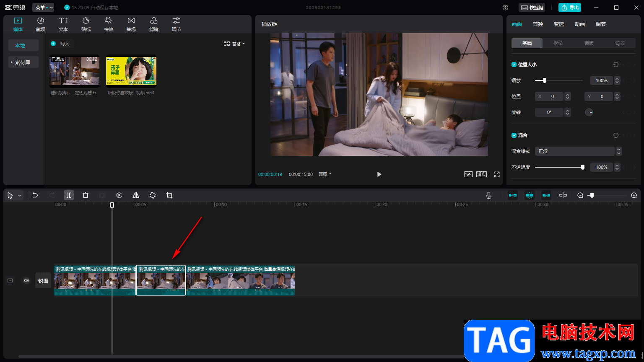Choose the selection arrow tool
644x362 pixels.
coord(10,195)
